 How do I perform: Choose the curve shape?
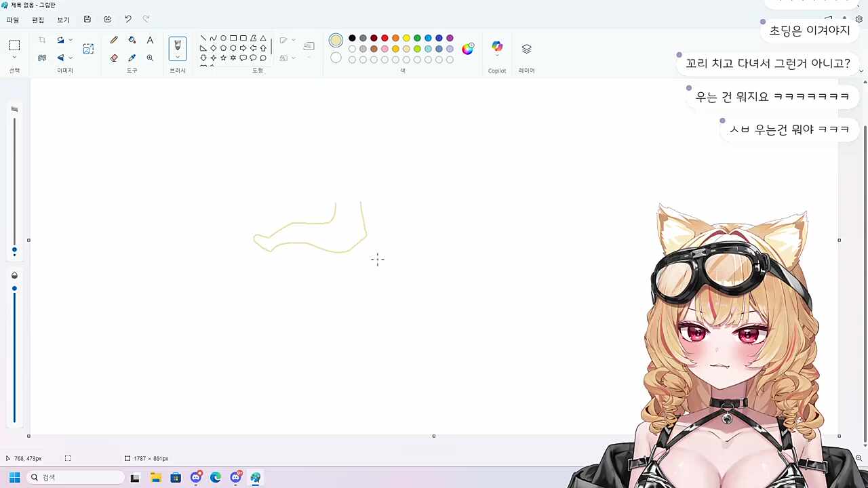point(213,38)
